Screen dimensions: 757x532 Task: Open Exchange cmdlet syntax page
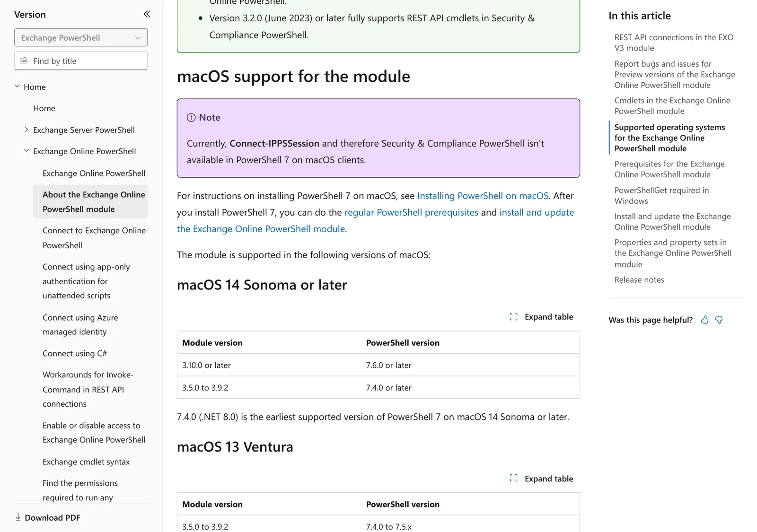[x=86, y=462]
